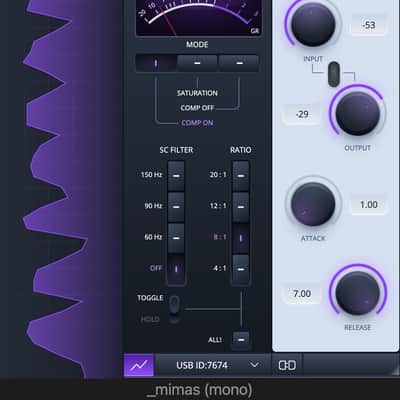Set SC filter to 60 Hz
This screenshot has width=400, height=400.
[176, 238]
